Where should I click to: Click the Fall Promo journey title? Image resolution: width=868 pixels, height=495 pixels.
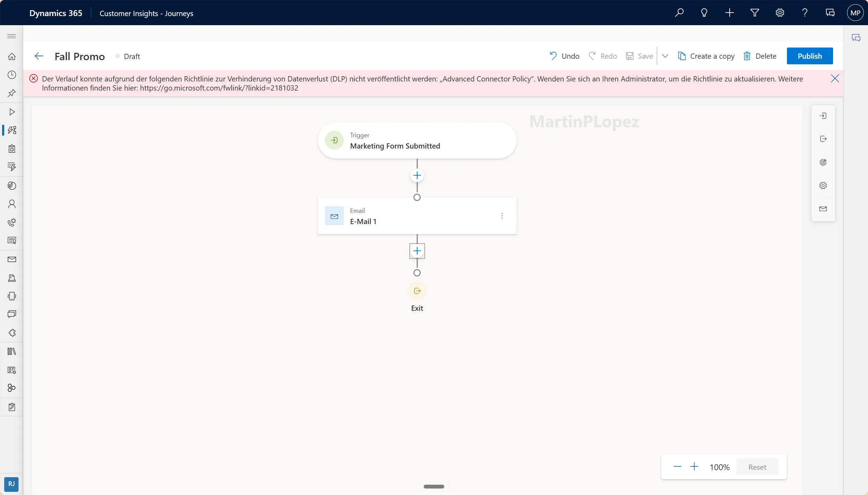(80, 56)
